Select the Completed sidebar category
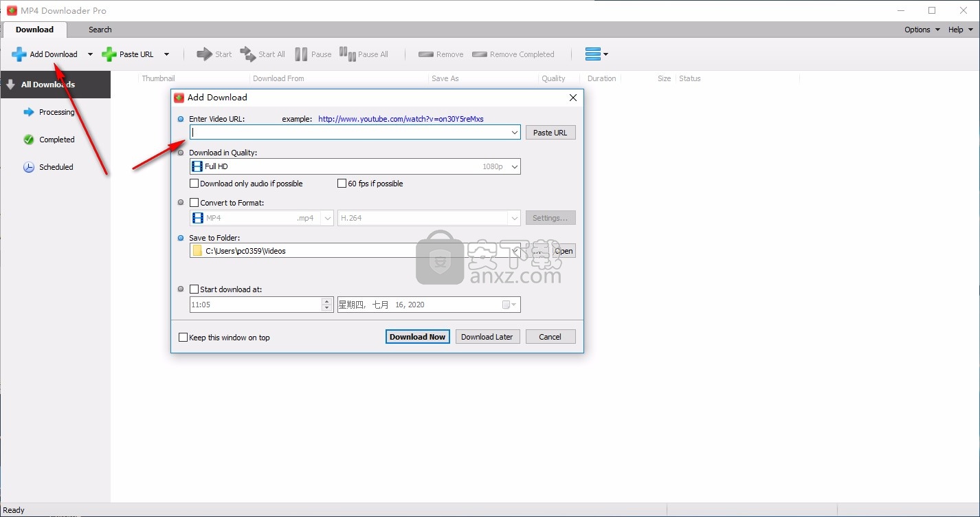 click(x=55, y=140)
